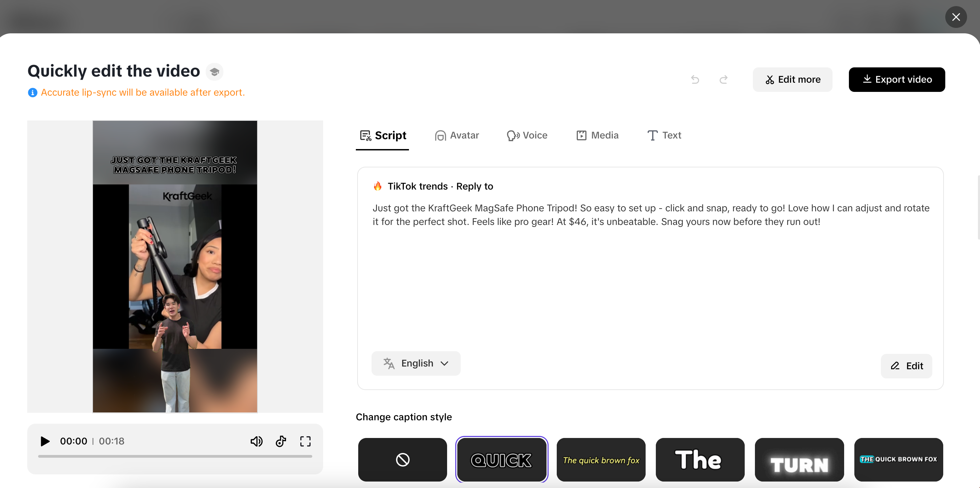Image resolution: width=980 pixels, height=488 pixels.
Task: Click the blue info icon beside lip-sync notice
Action: (33, 92)
